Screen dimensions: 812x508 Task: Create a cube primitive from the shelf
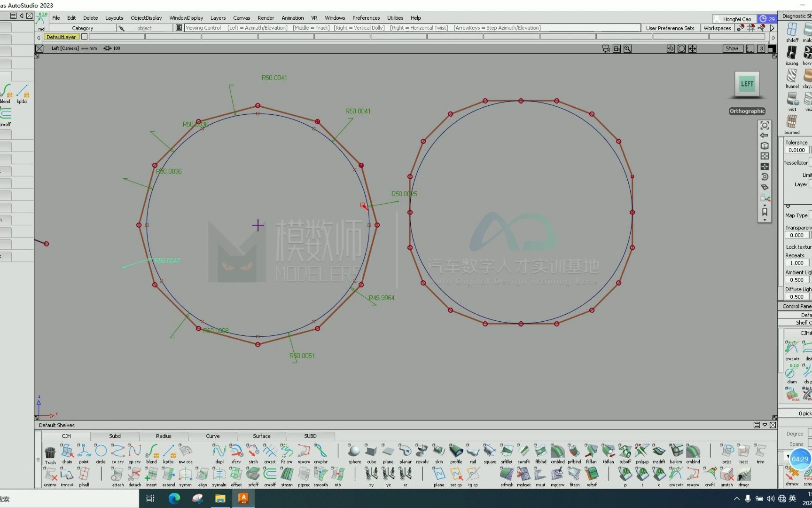[x=371, y=454]
